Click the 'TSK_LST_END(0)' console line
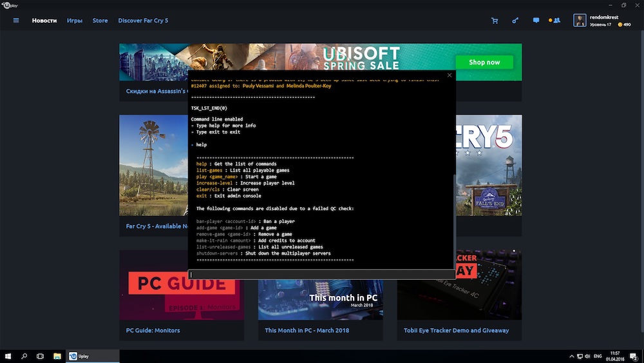Viewport: 644px width, 363px height. pos(209,108)
